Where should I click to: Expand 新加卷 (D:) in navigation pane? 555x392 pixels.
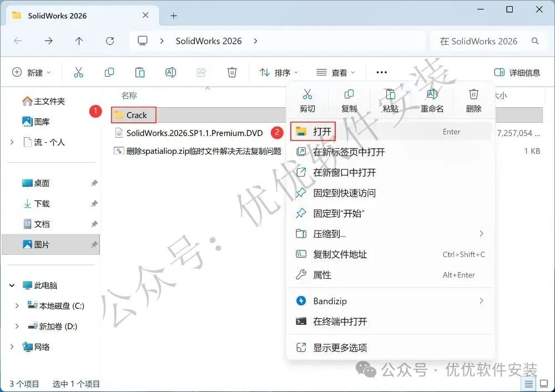[x=17, y=326]
